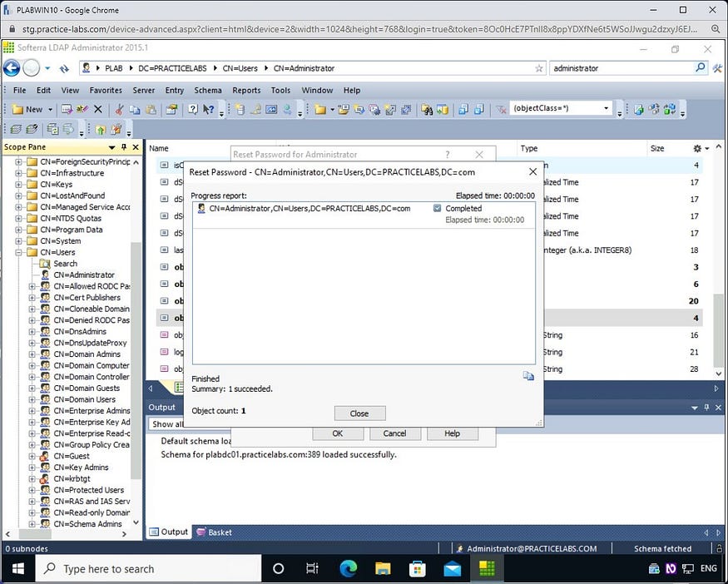The height and width of the screenshot is (584, 728).
Task: Toggle pin on the Output pane
Action: [706, 407]
